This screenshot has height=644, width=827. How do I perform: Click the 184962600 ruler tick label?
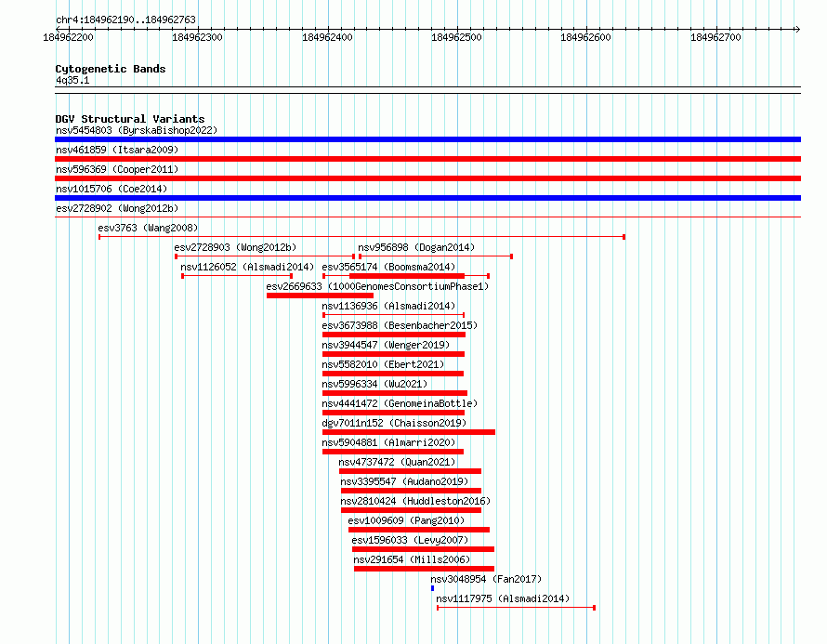point(585,37)
